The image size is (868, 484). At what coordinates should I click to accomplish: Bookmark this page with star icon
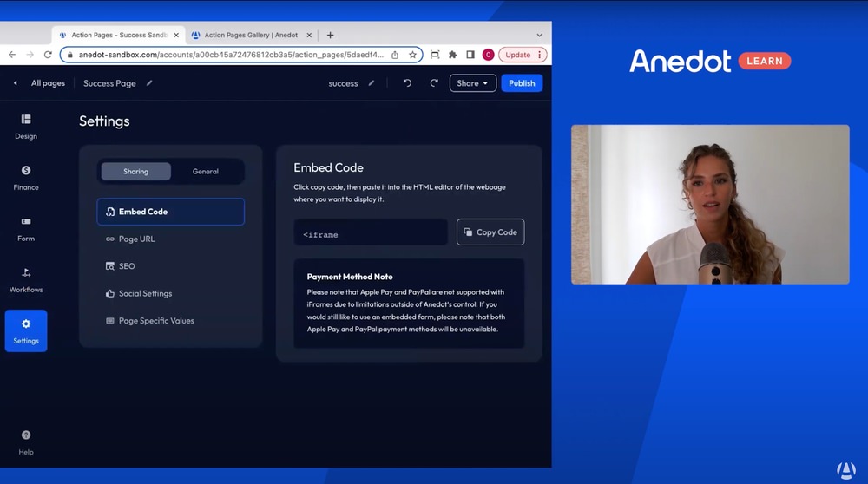412,55
